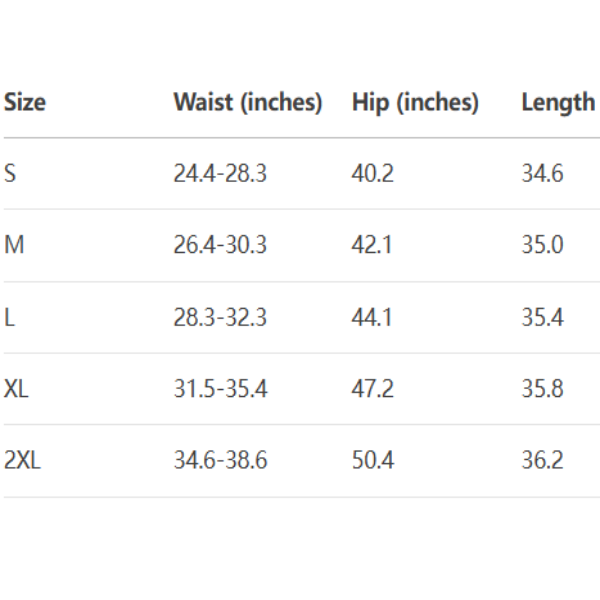The width and height of the screenshot is (600, 600).
Task: Select the 2XL size cell
Action: pyautogui.click(x=22, y=461)
